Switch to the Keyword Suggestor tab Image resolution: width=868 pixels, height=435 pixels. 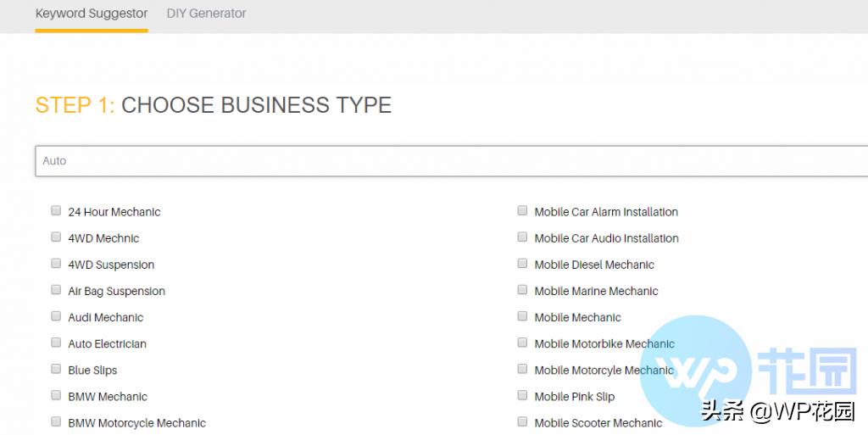(x=92, y=14)
